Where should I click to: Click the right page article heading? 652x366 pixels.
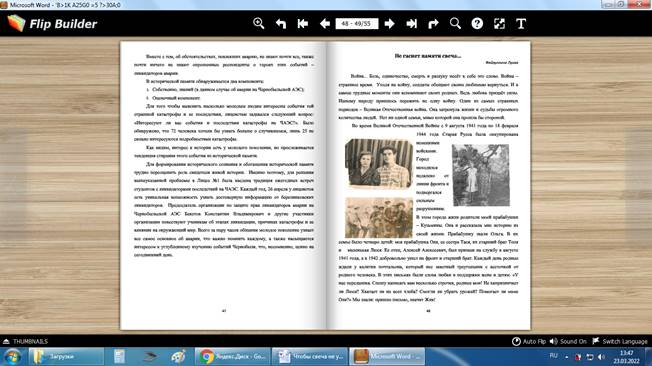point(428,56)
